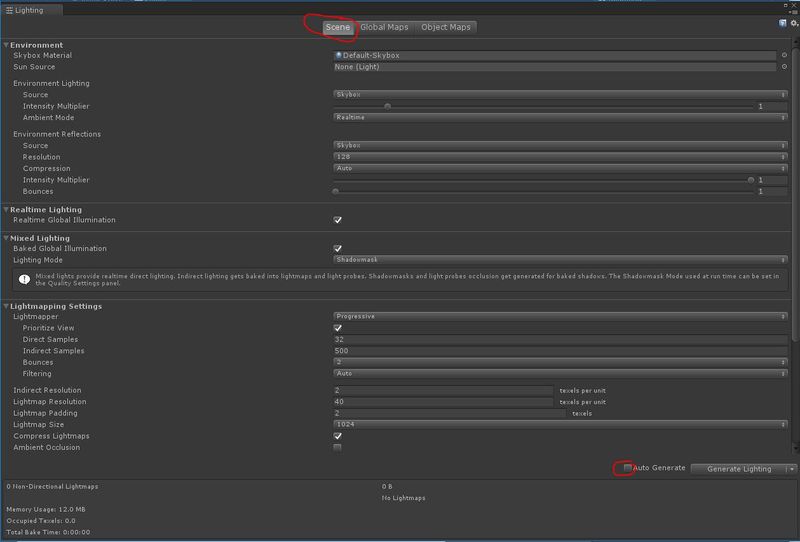This screenshot has width=800, height=542.
Task: Open the Generate Lighting dropdown arrow
Action: click(791, 469)
